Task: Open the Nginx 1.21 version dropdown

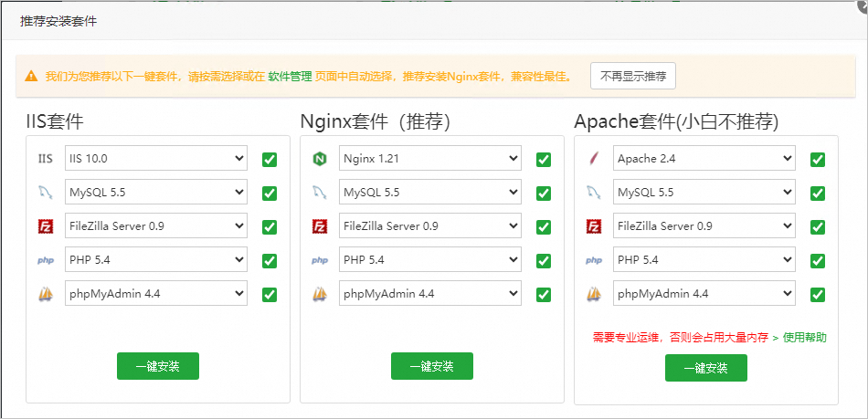Action: (429, 159)
